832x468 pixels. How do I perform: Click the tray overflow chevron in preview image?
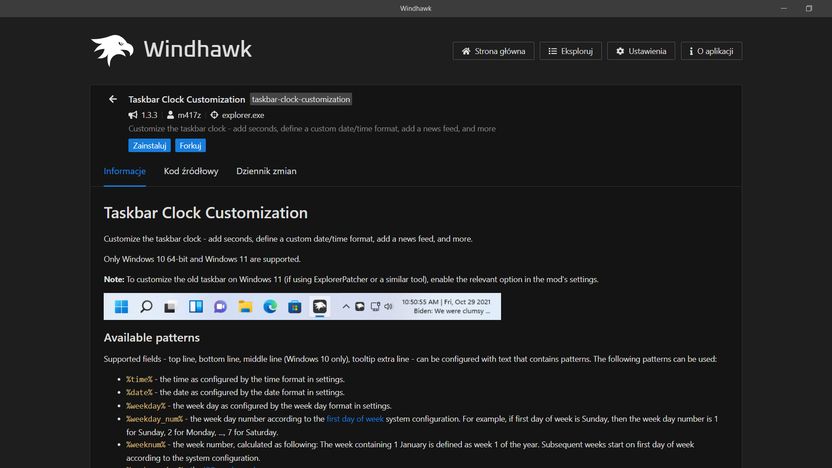pos(346,306)
